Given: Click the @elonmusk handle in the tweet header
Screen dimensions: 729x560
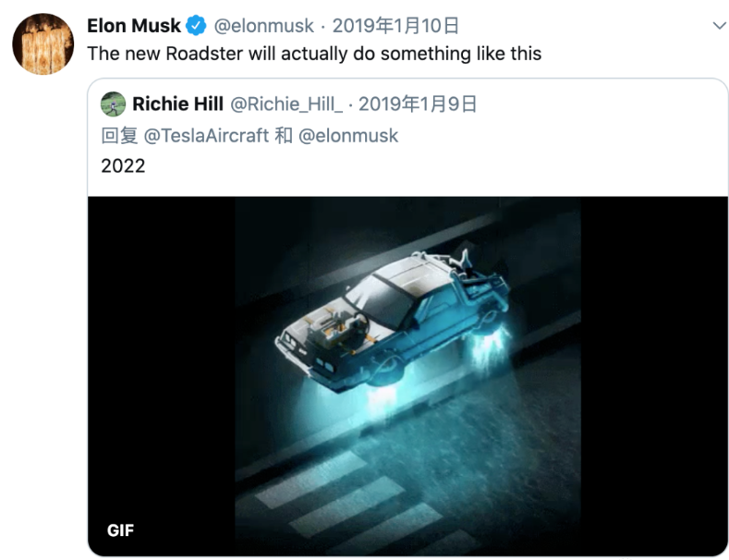Looking at the screenshot, I should pyautogui.click(x=264, y=25).
